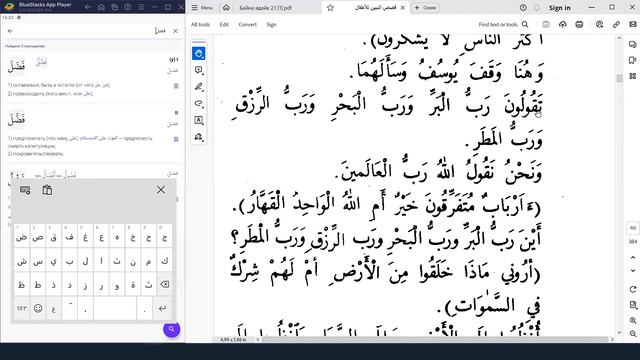Open the page thumbnails panel on right sidebar
640x360 pixels.
point(633,76)
